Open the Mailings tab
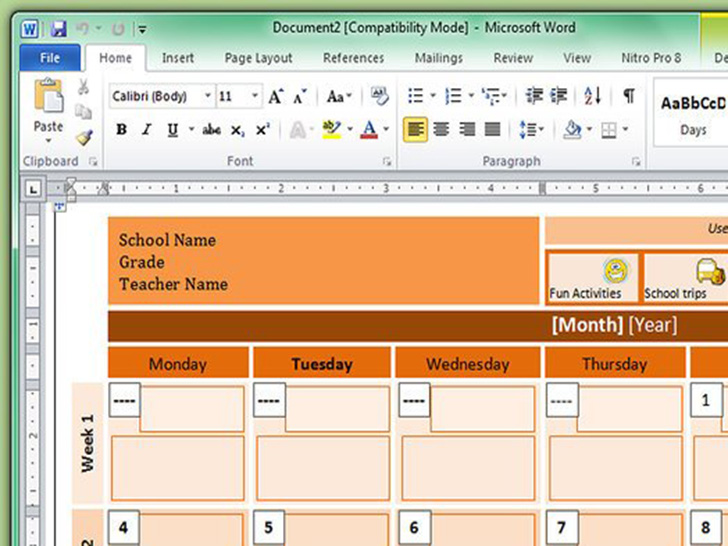The image size is (728, 546). (439, 58)
